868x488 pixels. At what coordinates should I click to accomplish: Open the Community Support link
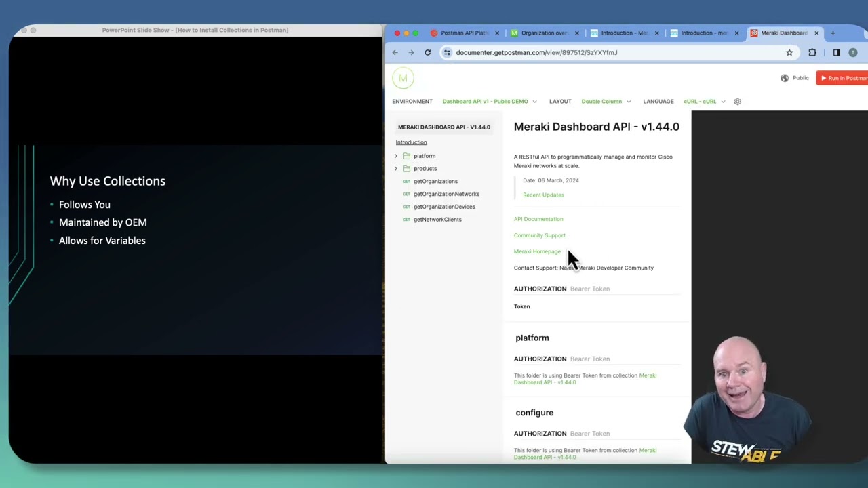539,235
